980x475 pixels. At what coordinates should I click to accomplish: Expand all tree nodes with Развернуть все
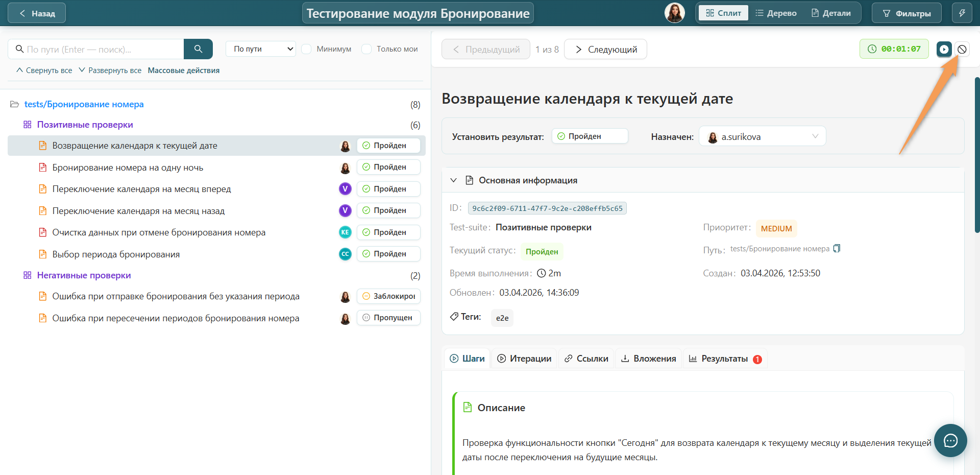(110, 70)
